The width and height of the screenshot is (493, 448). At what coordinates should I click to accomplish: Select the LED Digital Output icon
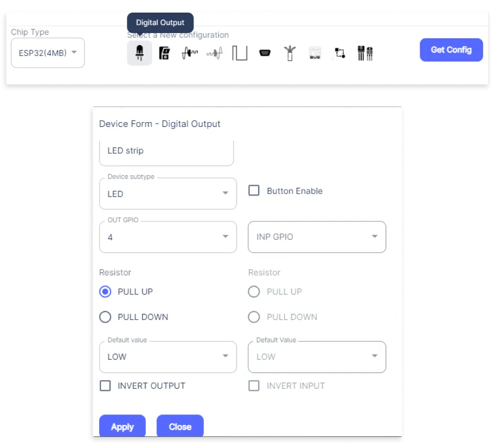pos(140,53)
